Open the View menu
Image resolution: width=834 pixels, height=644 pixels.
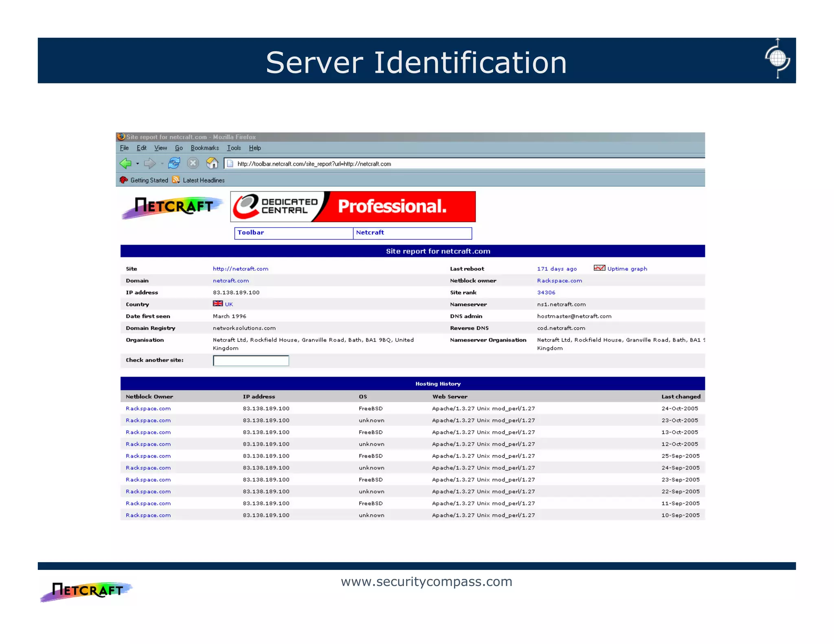tap(161, 148)
